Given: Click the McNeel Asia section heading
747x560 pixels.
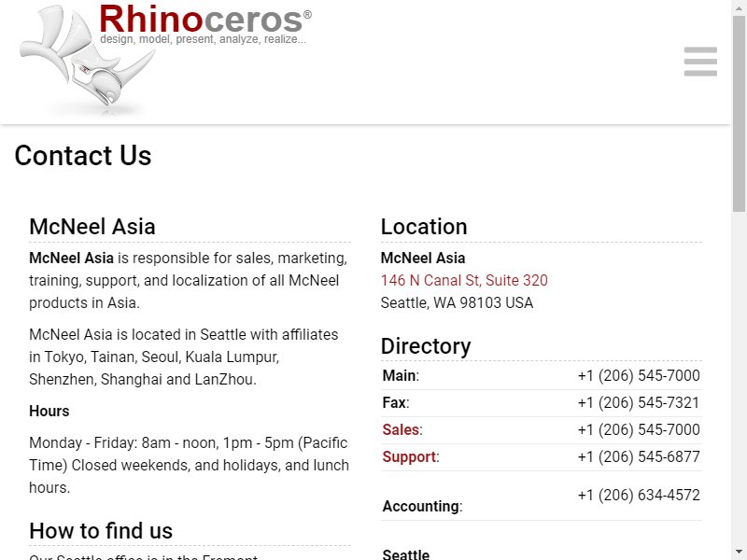Looking at the screenshot, I should pyautogui.click(x=92, y=227).
